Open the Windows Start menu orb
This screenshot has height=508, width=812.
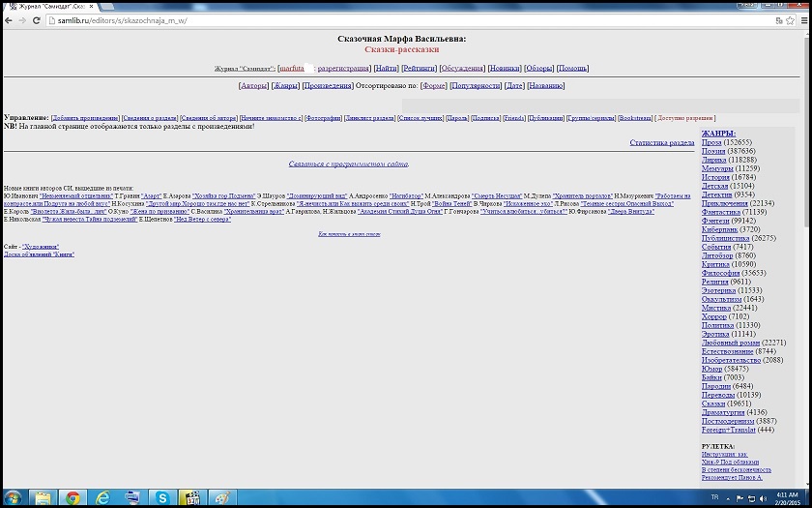tap(13, 497)
